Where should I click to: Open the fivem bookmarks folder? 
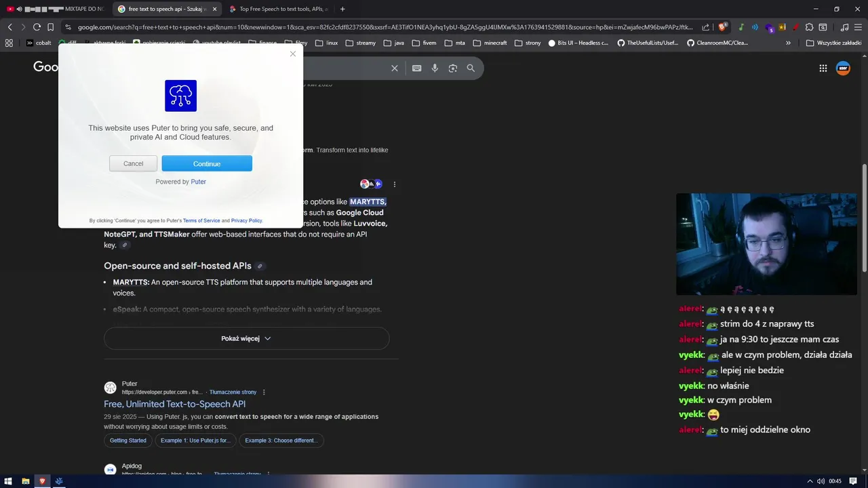pyautogui.click(x=424, y=43)
